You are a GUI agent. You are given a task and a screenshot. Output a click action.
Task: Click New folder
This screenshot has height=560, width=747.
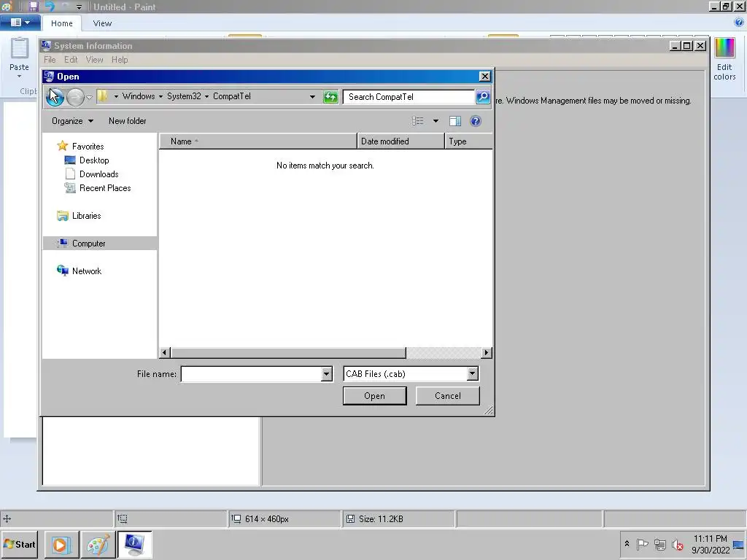tap(127, 121)
